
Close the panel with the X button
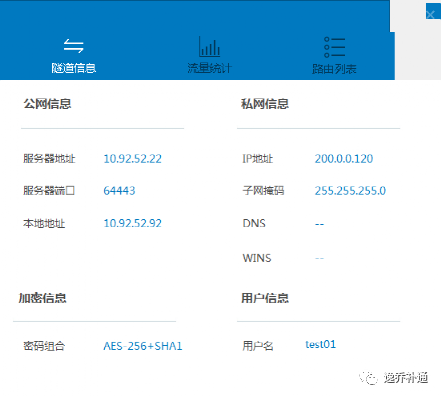pos(430,14)
